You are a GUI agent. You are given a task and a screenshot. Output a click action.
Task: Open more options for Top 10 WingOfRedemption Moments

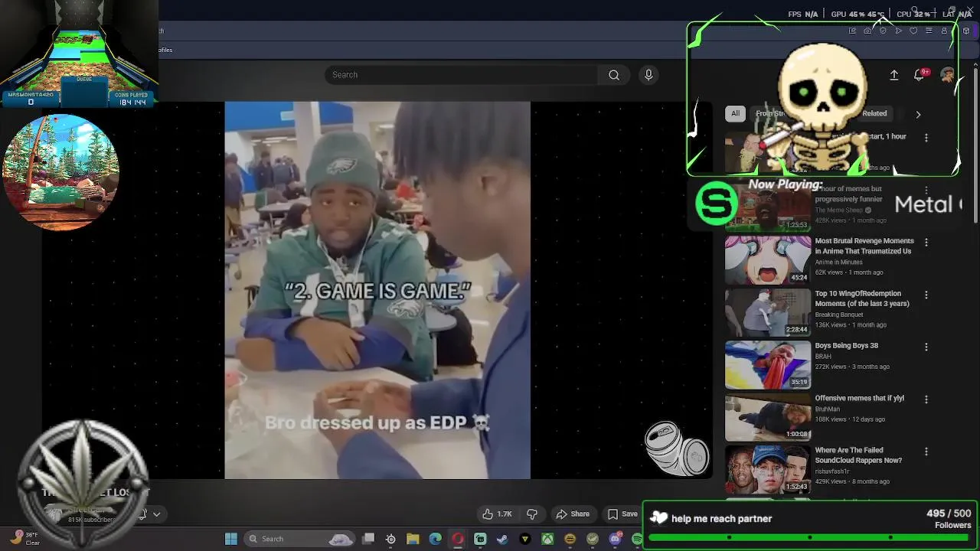(x=926, y=295)
